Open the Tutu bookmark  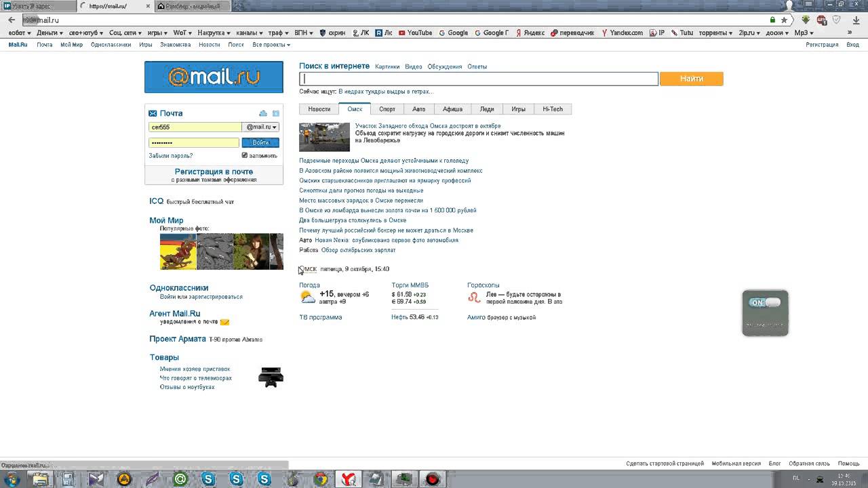click(682, 33)
